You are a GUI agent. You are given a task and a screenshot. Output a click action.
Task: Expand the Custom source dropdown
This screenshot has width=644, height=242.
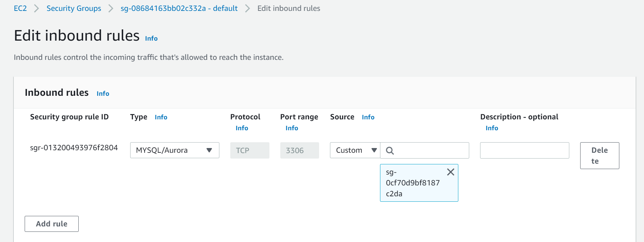(355, 150)
